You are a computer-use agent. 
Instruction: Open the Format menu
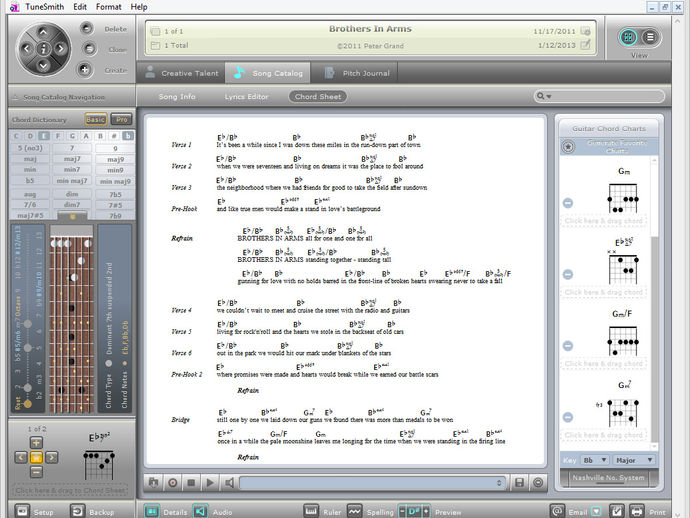108,7
